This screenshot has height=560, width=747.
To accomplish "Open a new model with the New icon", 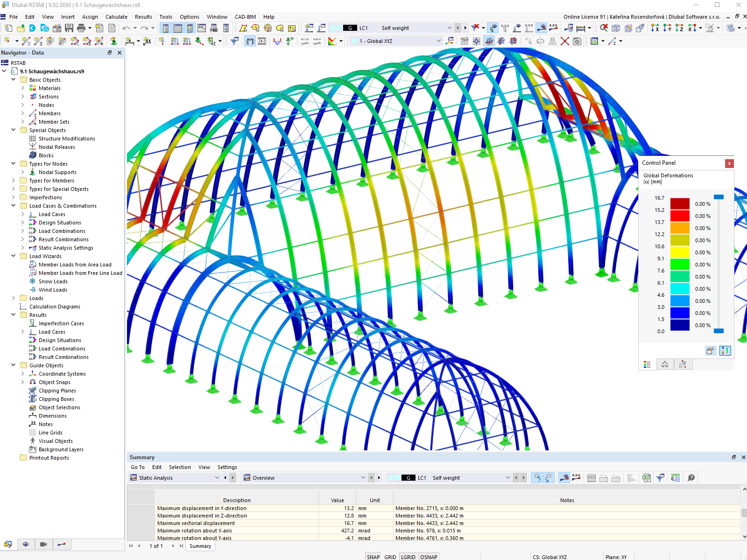I will point(8,28).
